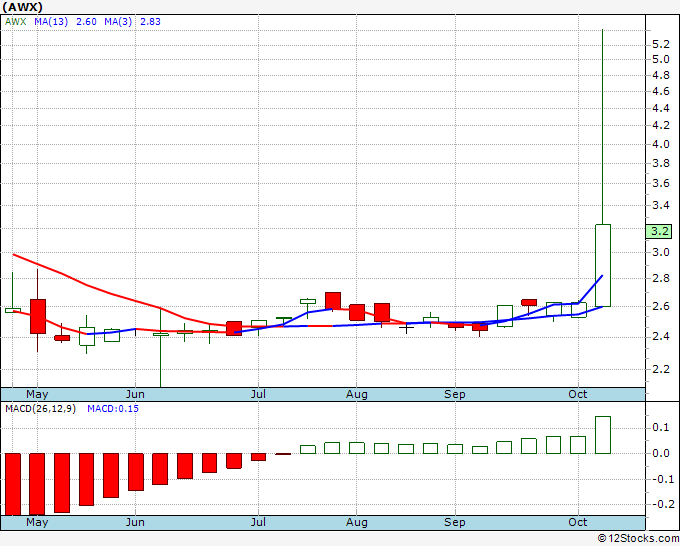Screen dimensions: 680x546
Task: Select the longest red MACD bar in May
Action: [x=38, y=484]
